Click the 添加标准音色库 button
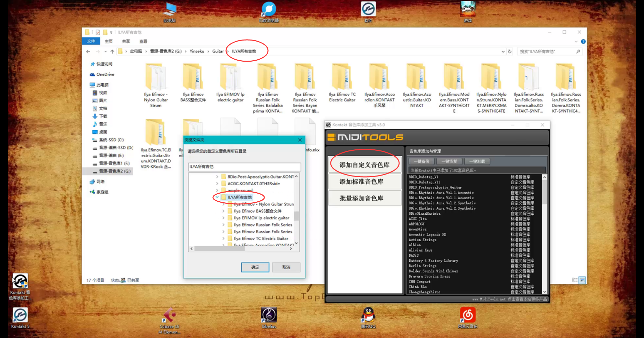The image size is (644, 338). [x=365, y=182]
